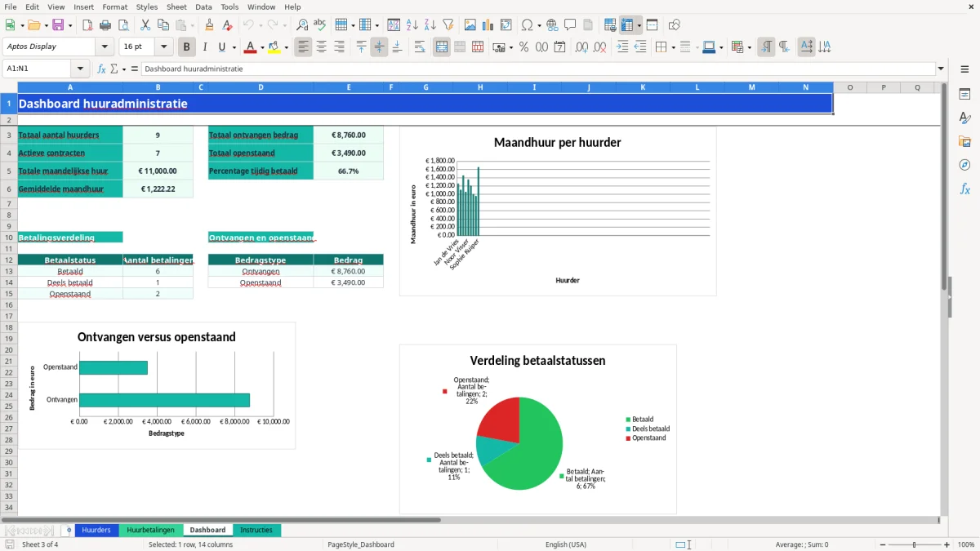Viewport: 980px width, 551px height.
Task: Open conditional formatting dropdown arrow
Action: point(749,47)
